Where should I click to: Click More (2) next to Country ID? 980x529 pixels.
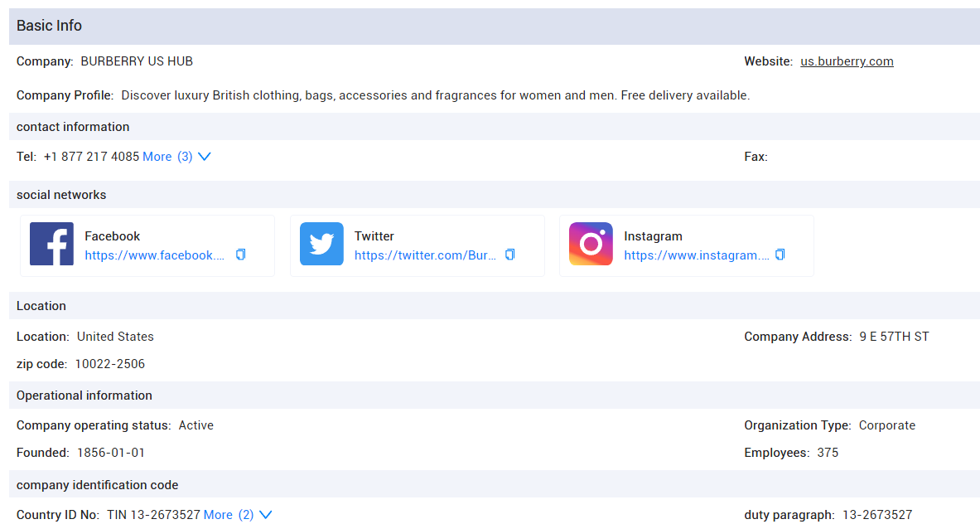tap(229, 515)
